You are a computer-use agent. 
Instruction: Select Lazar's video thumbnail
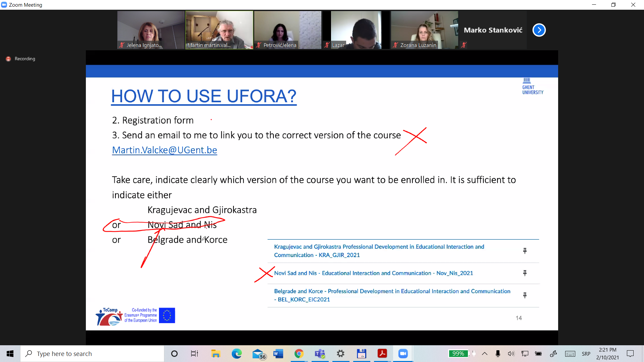356,30
